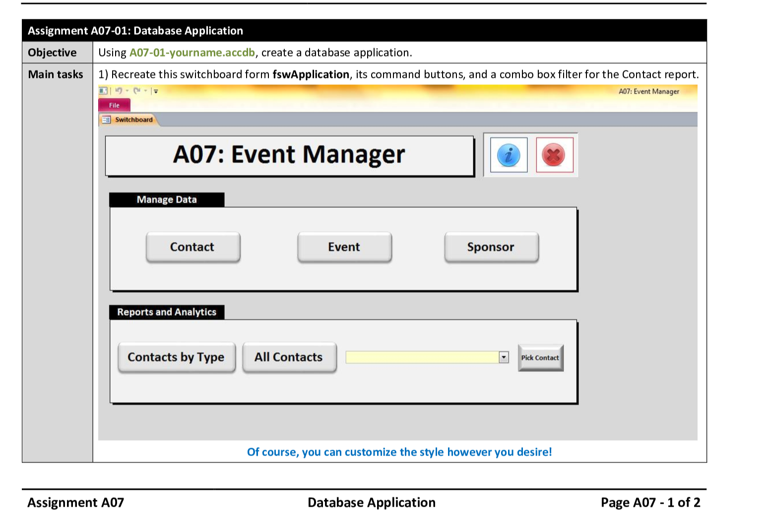Open the Event management button

point(344,247)
